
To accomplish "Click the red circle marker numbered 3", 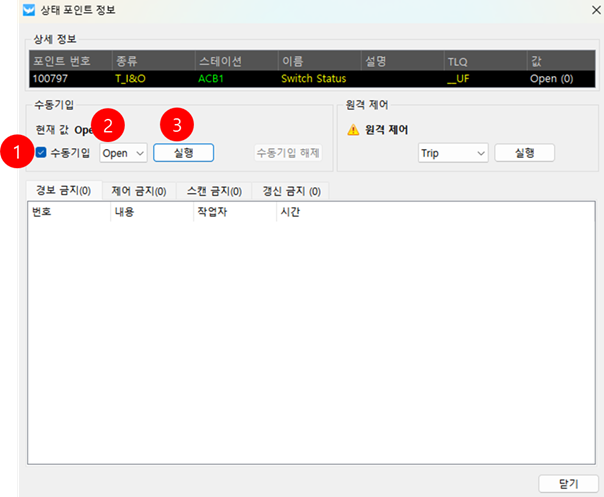I will (178, 125).
